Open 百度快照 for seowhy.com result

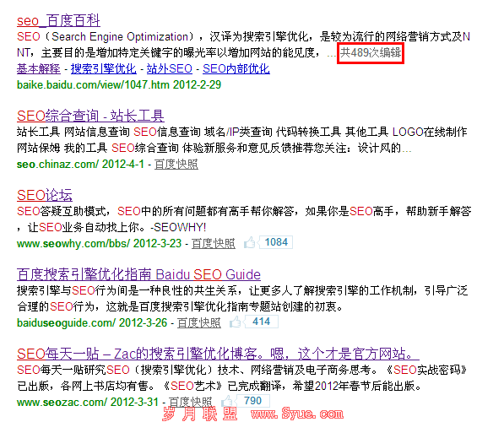[x=214, y=244]
